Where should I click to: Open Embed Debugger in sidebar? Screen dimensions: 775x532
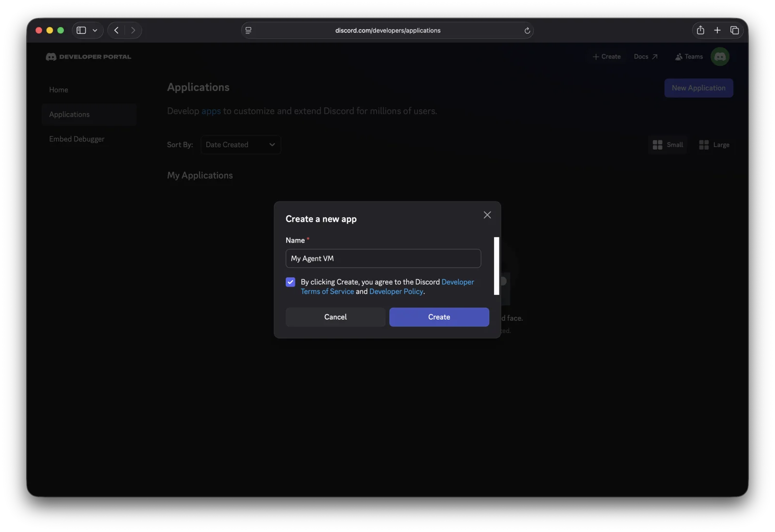coord(90,139)
